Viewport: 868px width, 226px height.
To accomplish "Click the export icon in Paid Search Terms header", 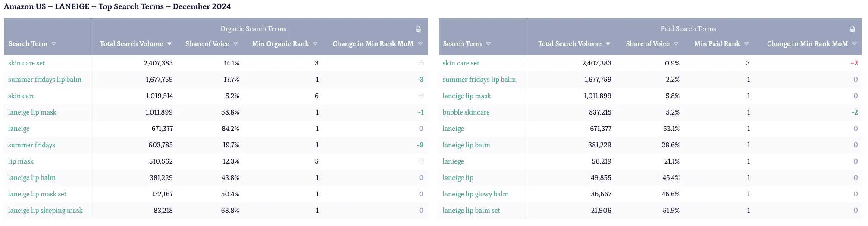I will click(x=852, y=29).
